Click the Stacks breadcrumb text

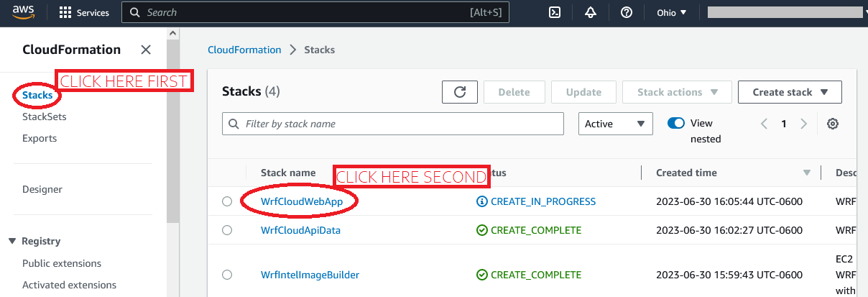(320, 50)
